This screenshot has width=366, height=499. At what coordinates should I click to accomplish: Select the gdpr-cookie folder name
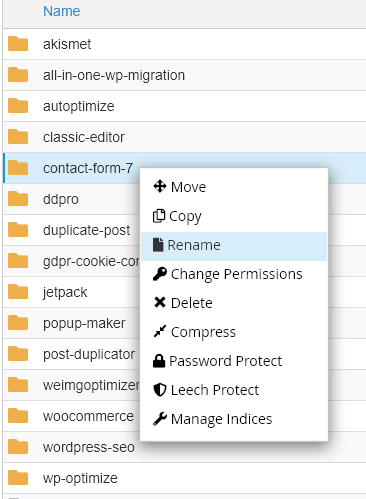tap(91, 262)
